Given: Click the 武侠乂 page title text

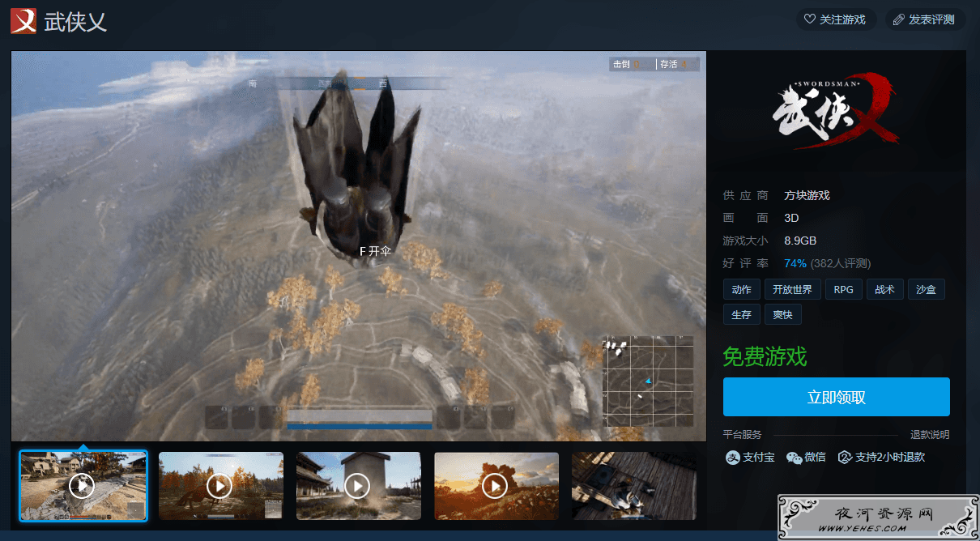Looking at the screenshot, I should point(75,22).
